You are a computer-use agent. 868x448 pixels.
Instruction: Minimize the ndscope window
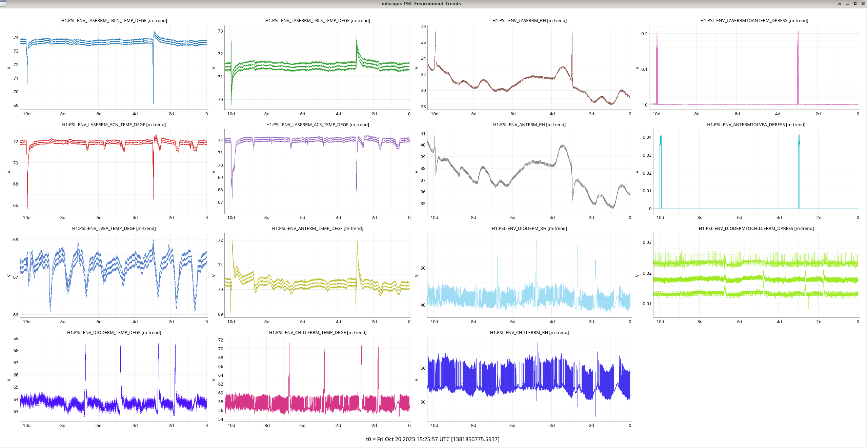847,4
